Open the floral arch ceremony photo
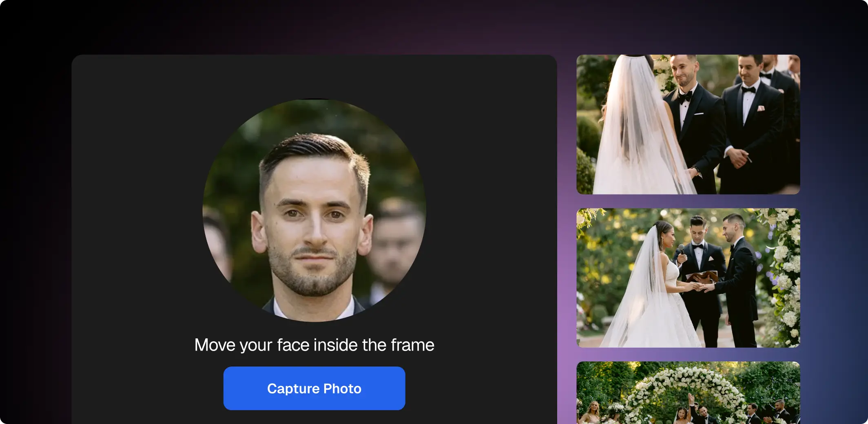 pyautogui.click(x=688, y=393)
